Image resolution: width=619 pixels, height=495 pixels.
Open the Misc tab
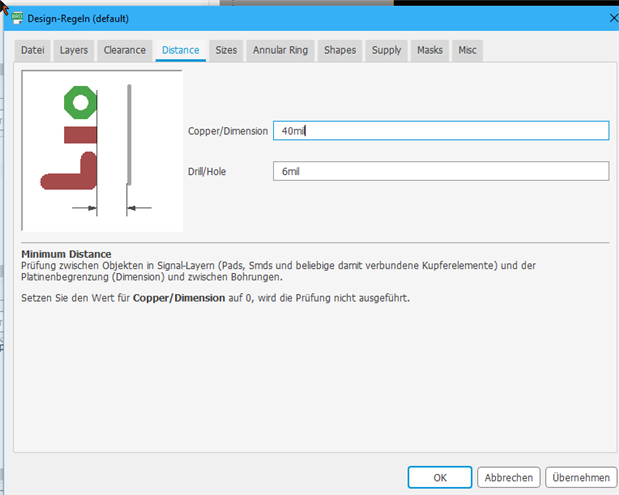click(467, 50)
